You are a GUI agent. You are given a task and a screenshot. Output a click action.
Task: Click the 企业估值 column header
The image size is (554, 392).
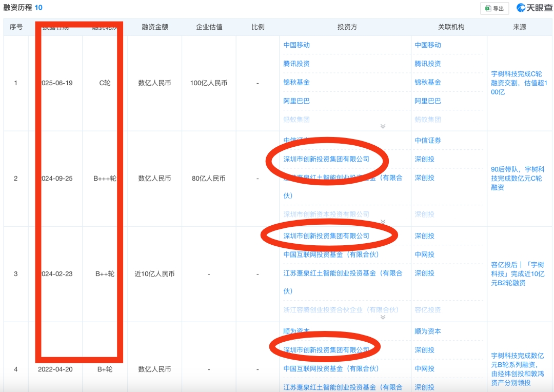[x=209, y=27]
